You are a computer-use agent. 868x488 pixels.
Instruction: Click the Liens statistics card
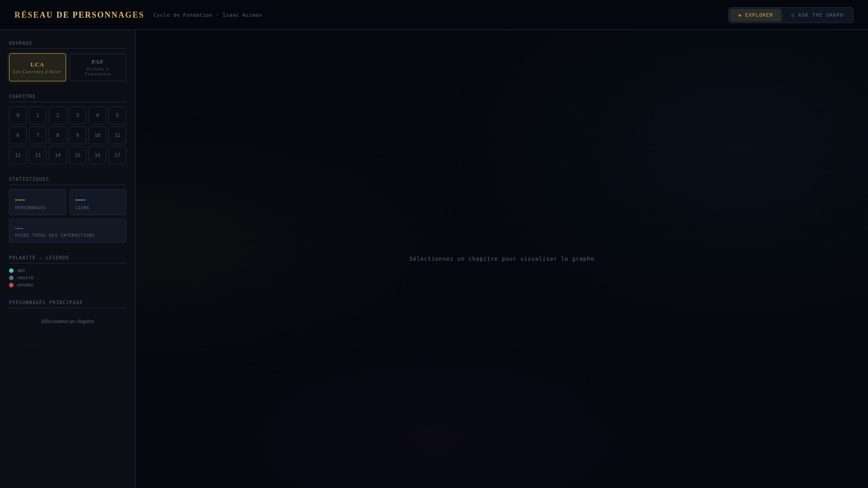tap(98, 202)
